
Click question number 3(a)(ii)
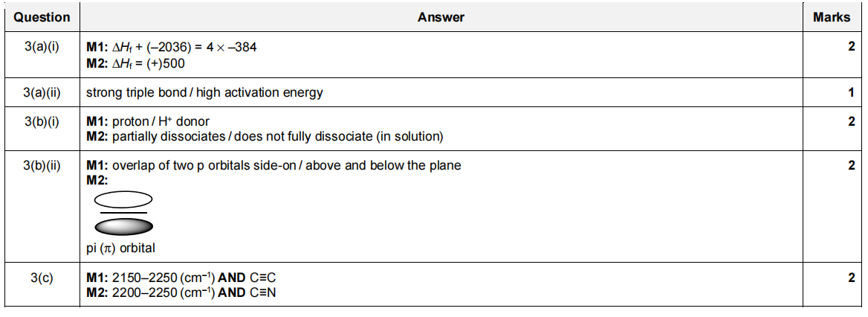[x=42, y=93]
